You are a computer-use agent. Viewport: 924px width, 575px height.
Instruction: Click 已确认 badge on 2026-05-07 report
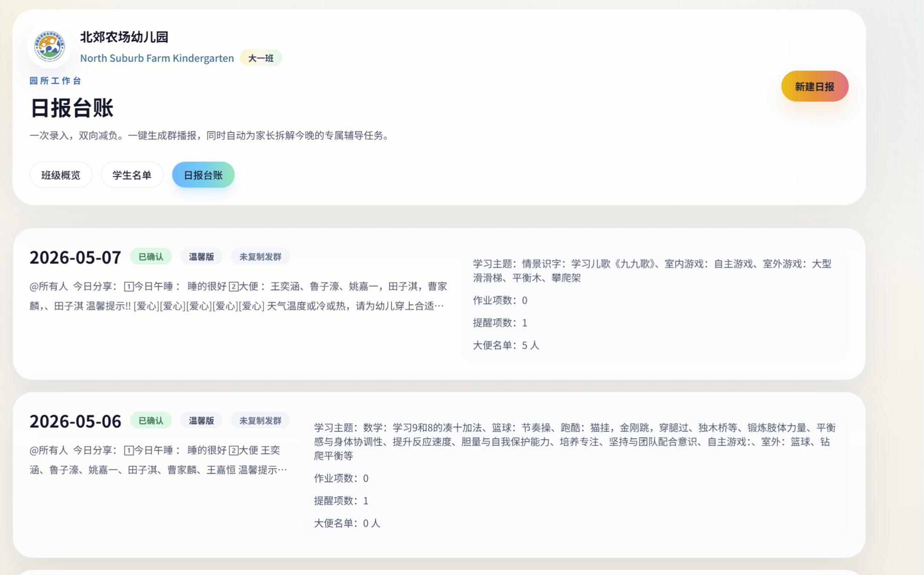(x=151, y=257)
